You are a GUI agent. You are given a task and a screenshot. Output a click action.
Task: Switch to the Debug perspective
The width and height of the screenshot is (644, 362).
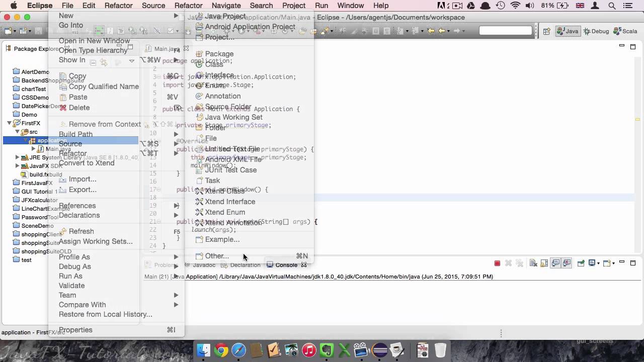pyautogui.click(x=596, y=31)
